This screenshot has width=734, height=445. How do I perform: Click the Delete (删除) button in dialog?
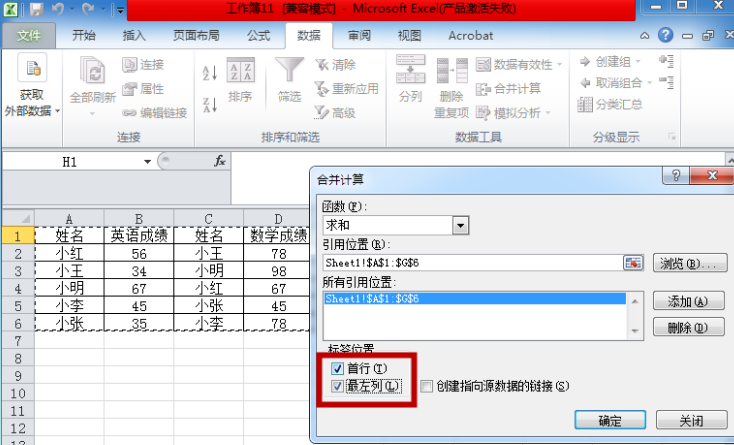point(689,327)
